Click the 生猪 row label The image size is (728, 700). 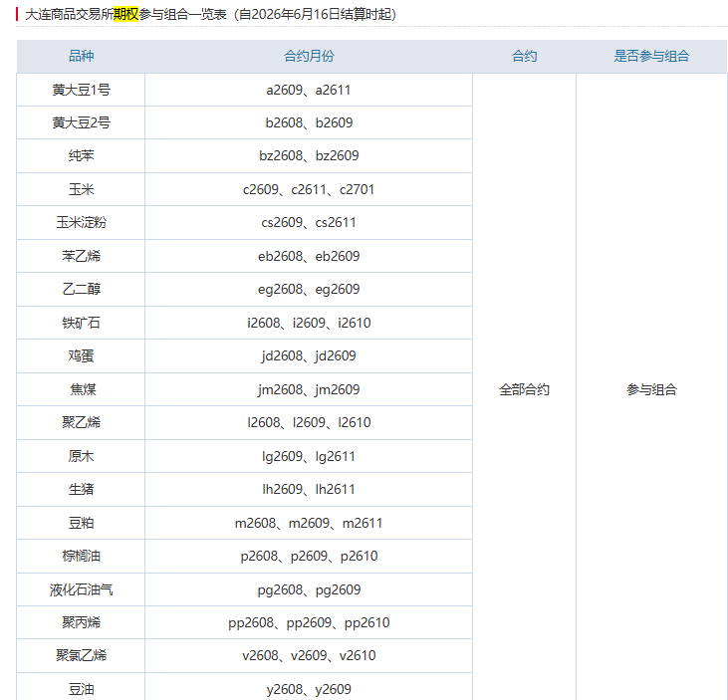pyautogui.click(x=82, y=489)
